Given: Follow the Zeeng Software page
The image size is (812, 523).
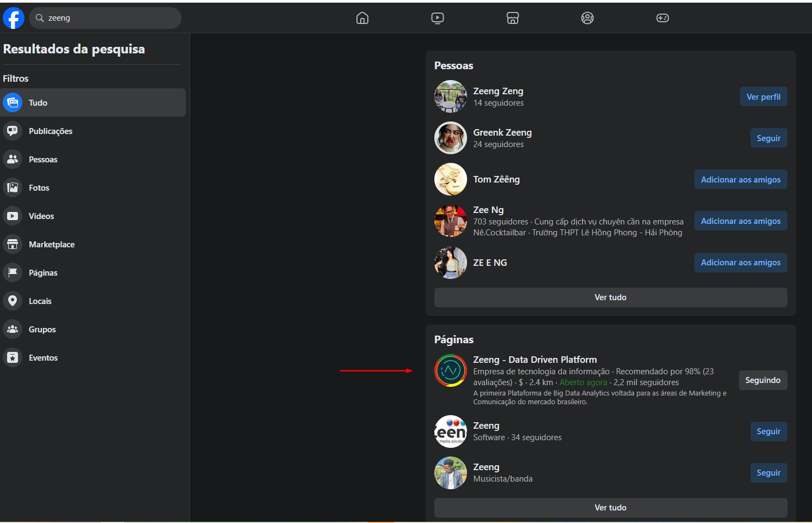Looking at the screenshot, I should pyautogui.click(x=768, y=431).
